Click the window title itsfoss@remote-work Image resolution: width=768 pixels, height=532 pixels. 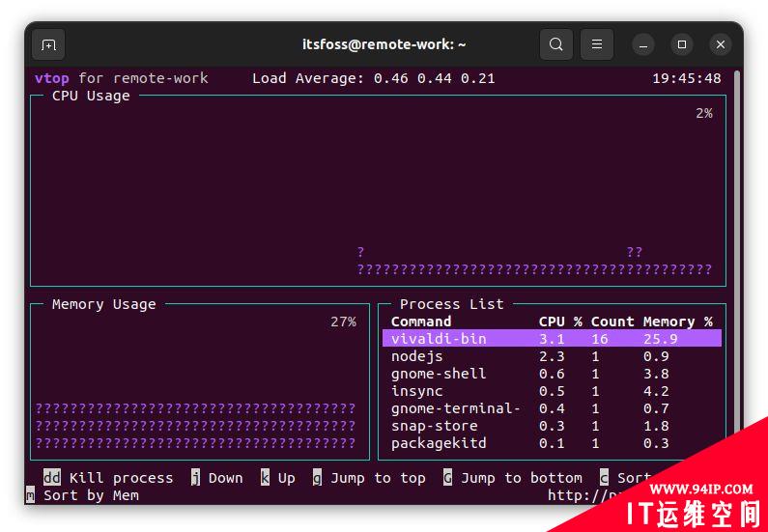point(384,44)
